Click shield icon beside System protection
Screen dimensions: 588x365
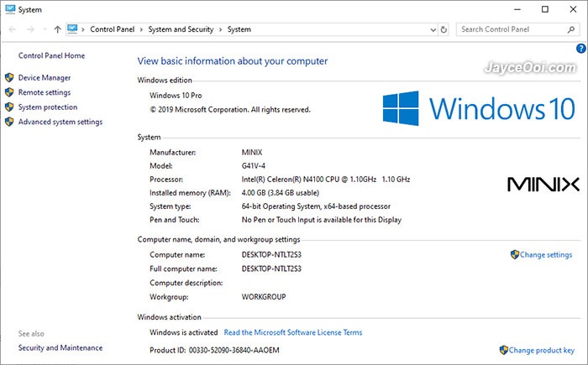pos(9,107)
